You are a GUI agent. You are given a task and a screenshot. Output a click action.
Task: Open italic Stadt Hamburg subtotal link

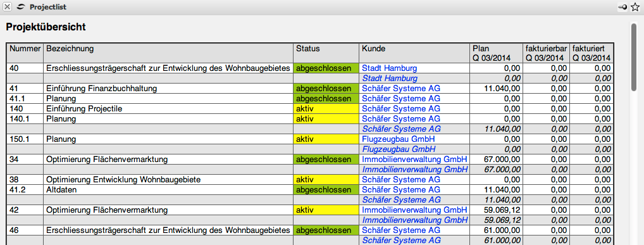tap(389, 78)
